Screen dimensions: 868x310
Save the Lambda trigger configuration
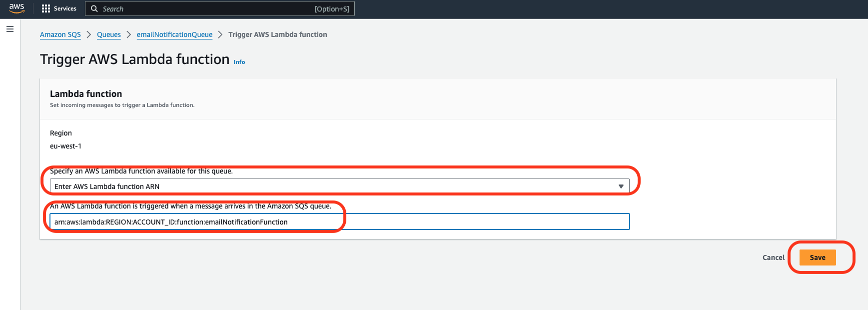[x=818, y=257]
